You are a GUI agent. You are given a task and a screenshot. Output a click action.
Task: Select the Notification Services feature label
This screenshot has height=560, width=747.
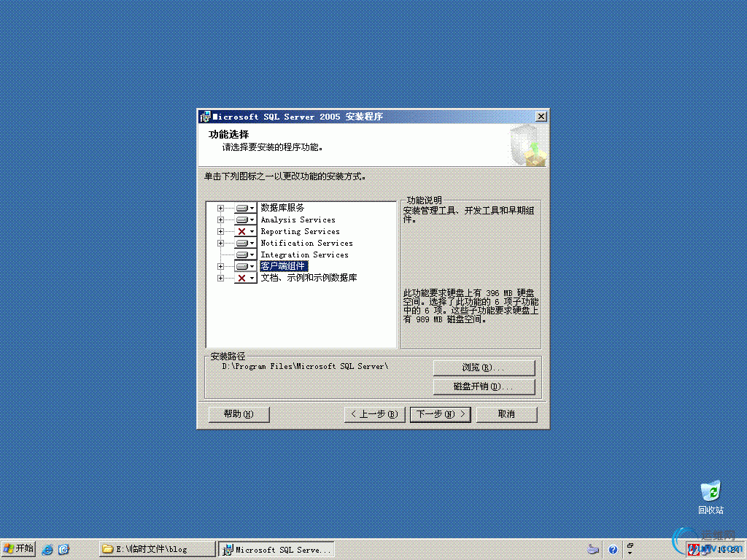point(307,244)
